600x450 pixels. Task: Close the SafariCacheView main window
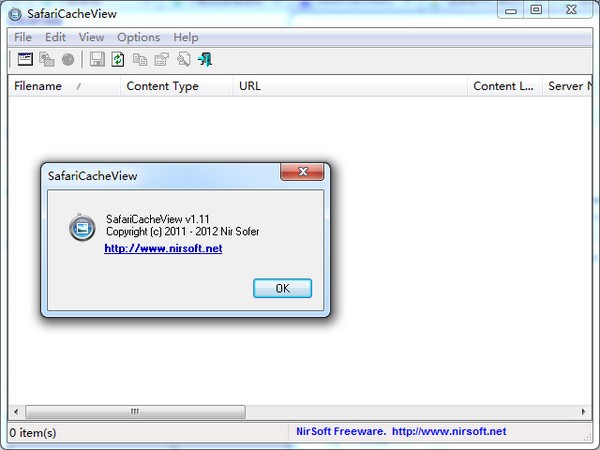click(571, 10)
